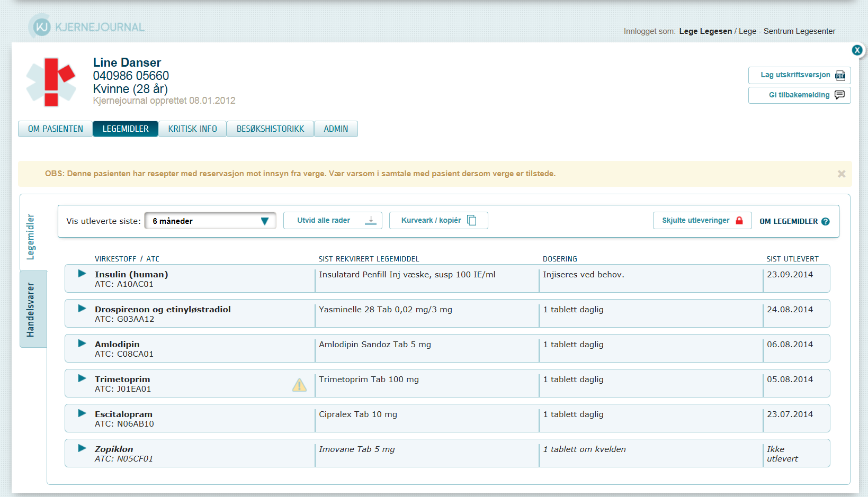Close the journal with the round X icon

[x=857, y=50]
